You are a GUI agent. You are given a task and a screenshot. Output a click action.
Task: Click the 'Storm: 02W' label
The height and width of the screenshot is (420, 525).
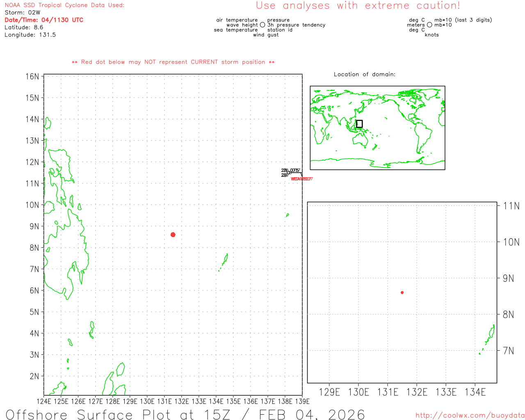coord(23,13)
